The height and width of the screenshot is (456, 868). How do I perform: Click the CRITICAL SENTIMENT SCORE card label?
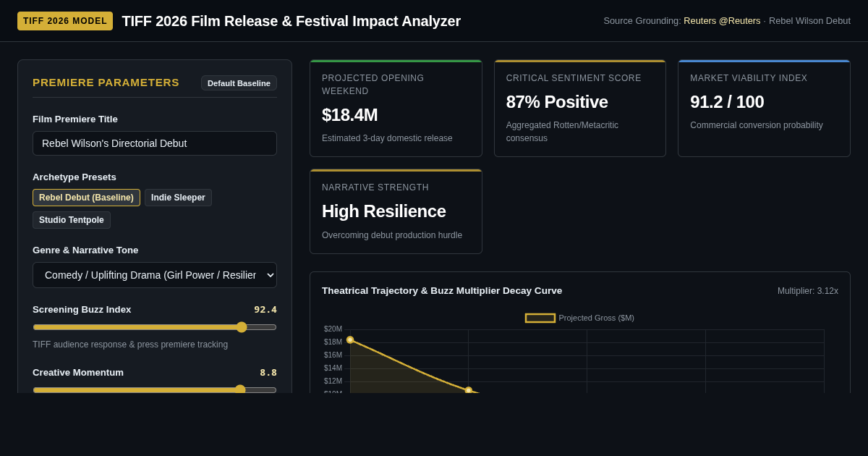tap(574, 78)
